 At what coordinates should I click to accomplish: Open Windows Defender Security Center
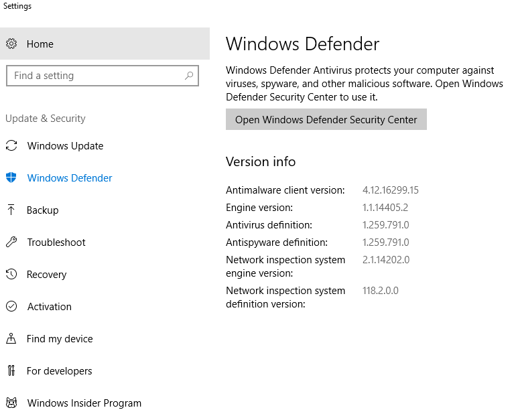point(326,119)
